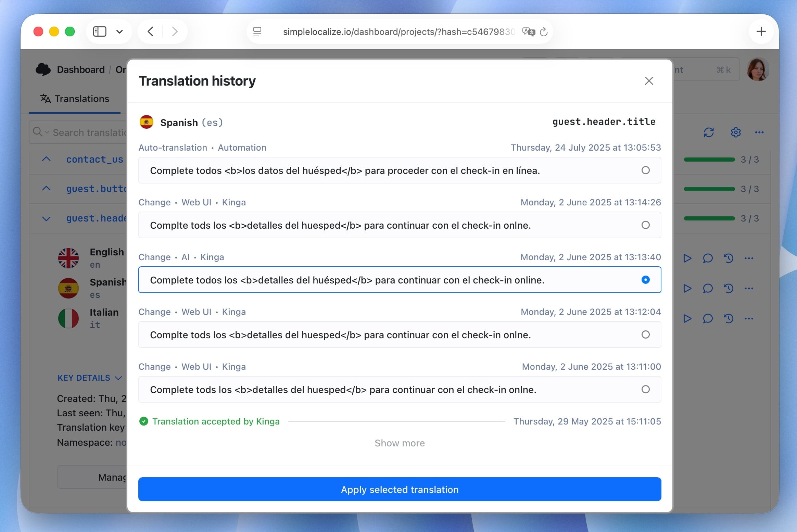Click auto-translate play icon for Italian
Screen dimensions: 797x532
(x=687, y=319)
